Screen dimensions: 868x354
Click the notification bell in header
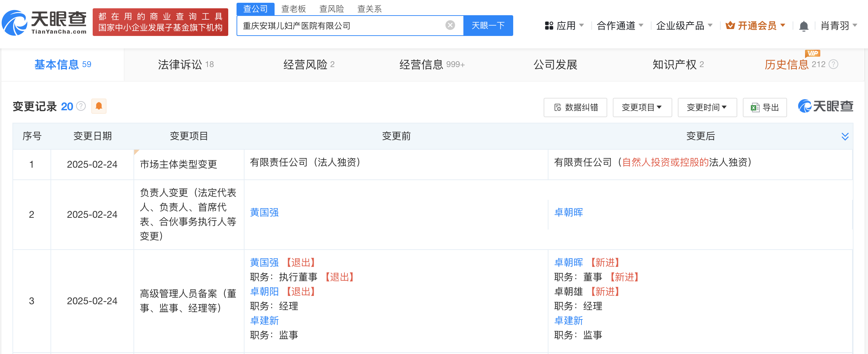click(804, 26)
